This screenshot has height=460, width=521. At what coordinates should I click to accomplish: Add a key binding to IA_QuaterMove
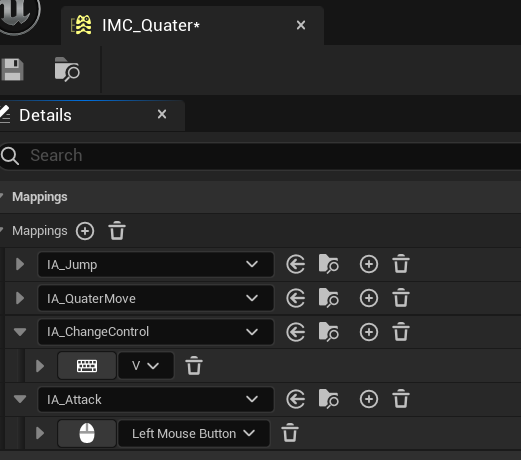(x=369, y=298)
